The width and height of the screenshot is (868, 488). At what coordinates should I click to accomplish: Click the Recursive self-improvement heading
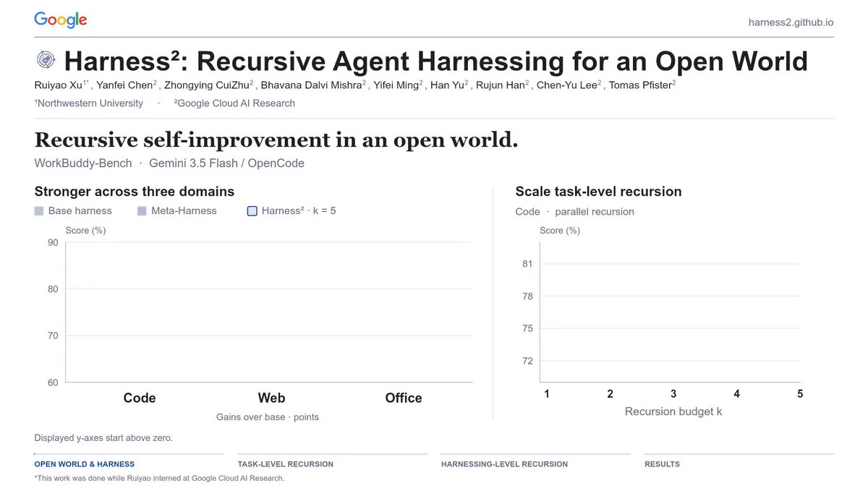click(x=276, y=140)
